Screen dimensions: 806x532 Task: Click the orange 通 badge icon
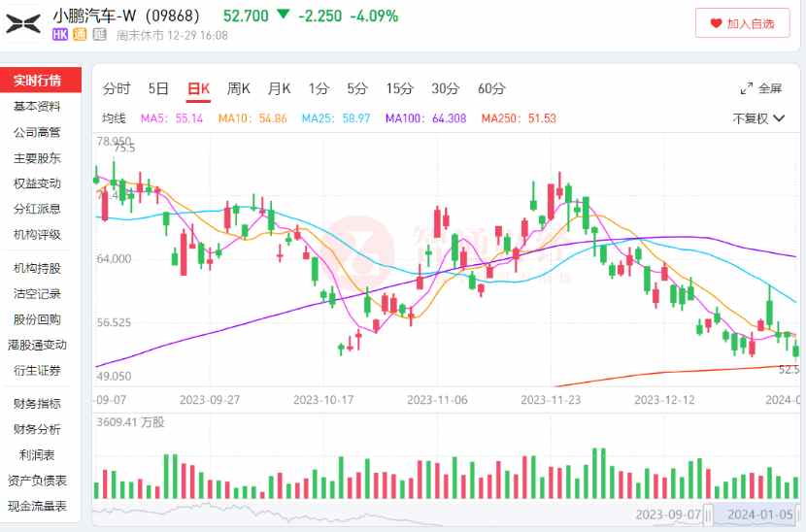coord(80,35)
